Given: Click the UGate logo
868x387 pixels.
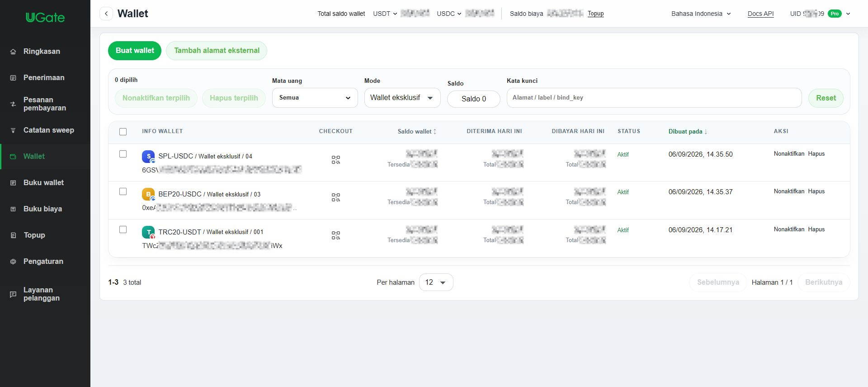Looking at the screenshot, I should tap(45, 18).
